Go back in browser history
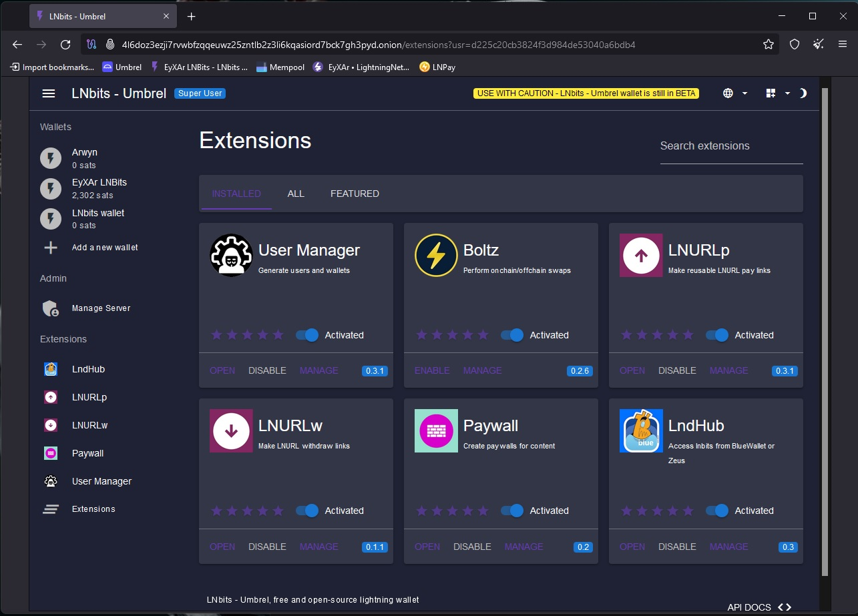Viewport: 858px width, 616px height. pos(17,44)
